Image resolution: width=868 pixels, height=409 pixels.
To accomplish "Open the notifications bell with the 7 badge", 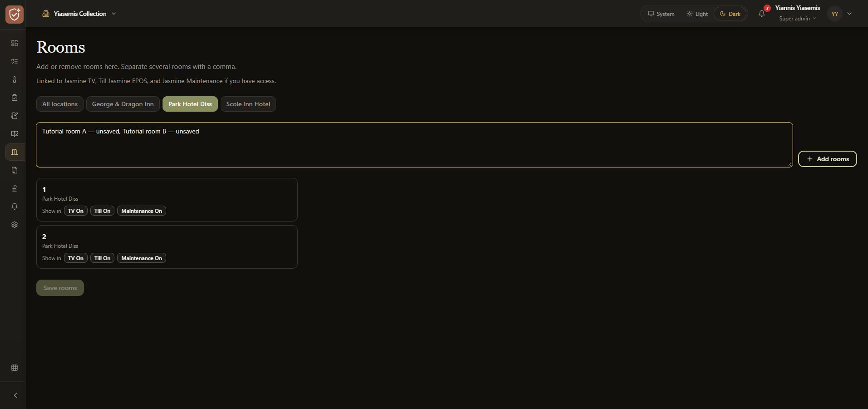I will pyautogui.click(x=762, y=14).
